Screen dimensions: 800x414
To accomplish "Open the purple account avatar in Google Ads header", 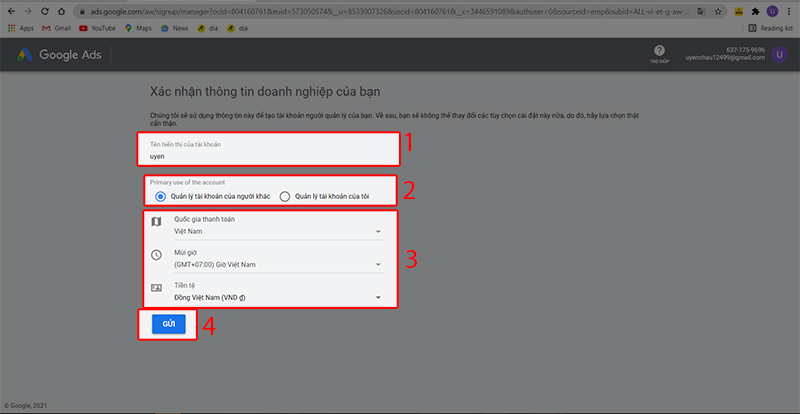I will click(x=778, y=56).
